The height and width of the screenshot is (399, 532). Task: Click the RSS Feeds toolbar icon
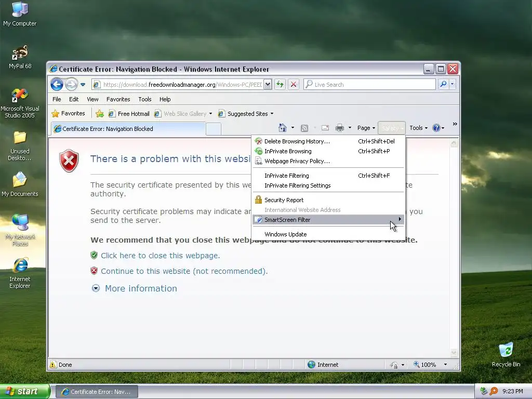point(304,128)
